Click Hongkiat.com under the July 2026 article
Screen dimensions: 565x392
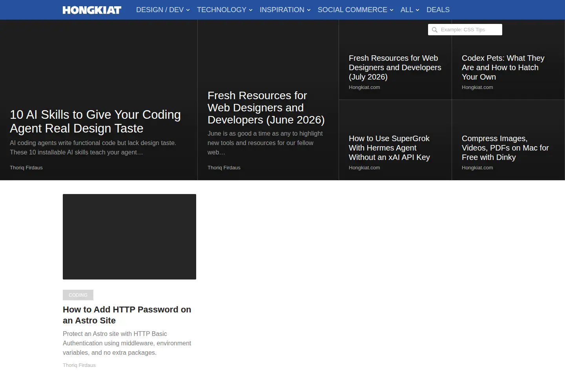(365, 87)
